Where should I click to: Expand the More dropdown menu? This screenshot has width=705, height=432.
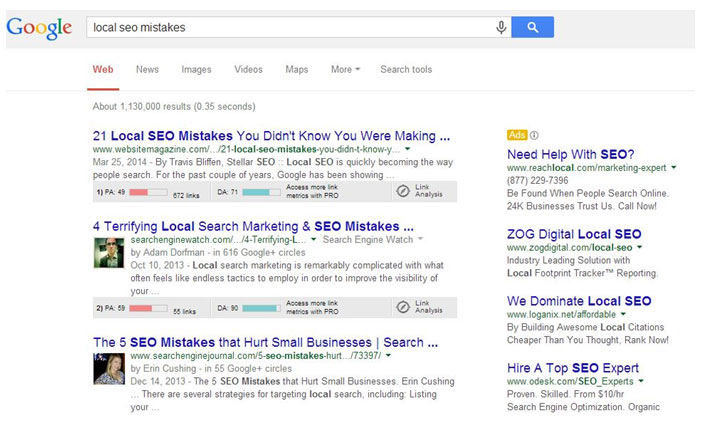[345, 70]
